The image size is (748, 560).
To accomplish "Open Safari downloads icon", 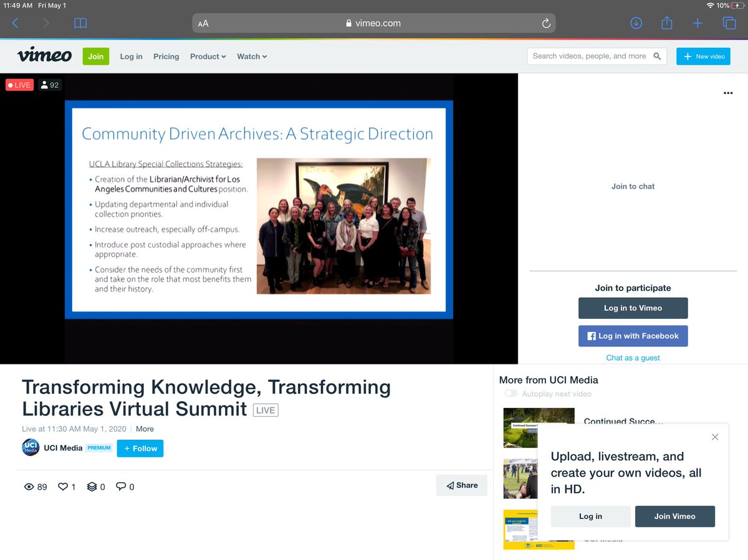I will (636, 23).
